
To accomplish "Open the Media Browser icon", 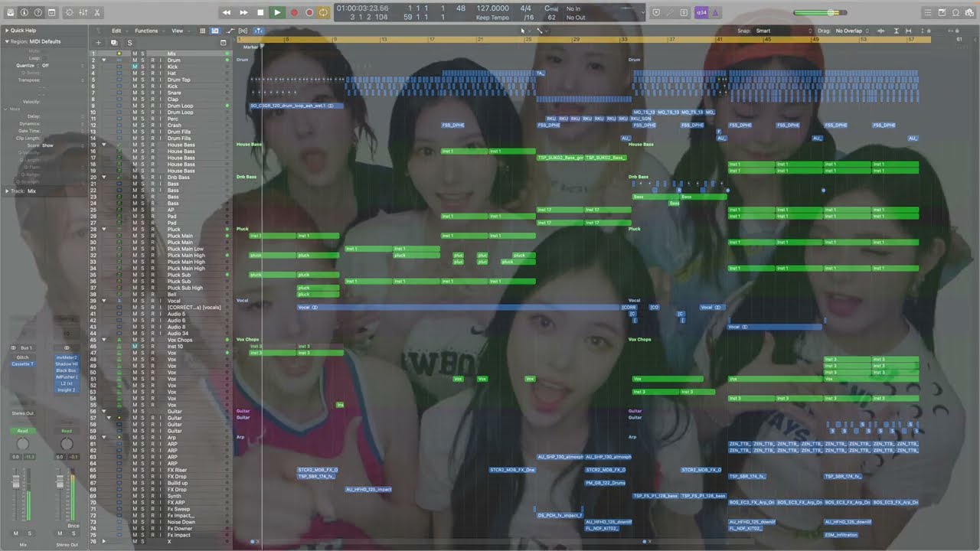I will coord(969,12).
